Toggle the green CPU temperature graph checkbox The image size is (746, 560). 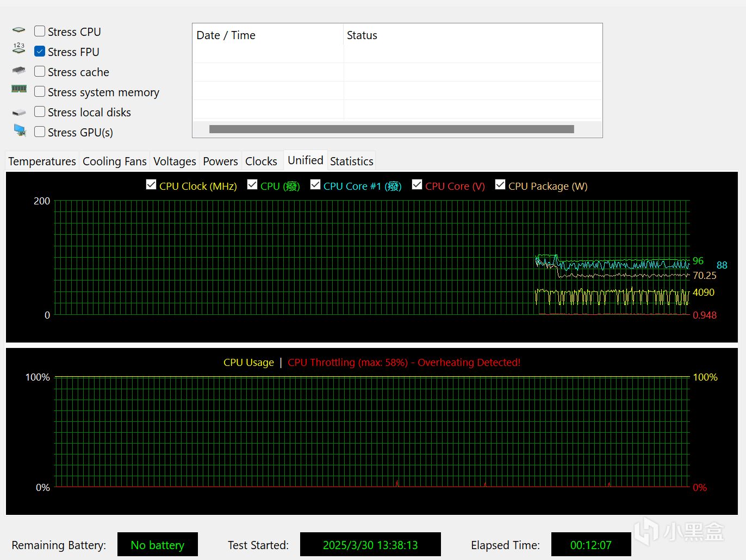252,185
